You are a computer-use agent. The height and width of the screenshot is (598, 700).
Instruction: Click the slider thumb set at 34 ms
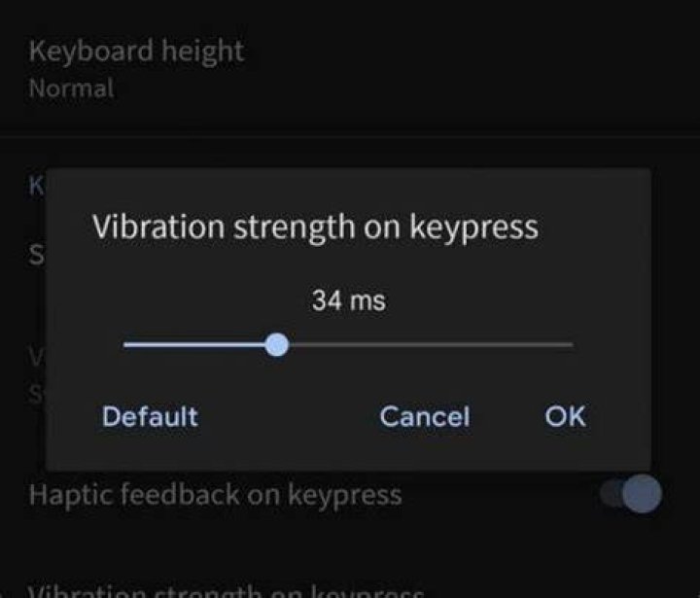[x=277, y=345]
